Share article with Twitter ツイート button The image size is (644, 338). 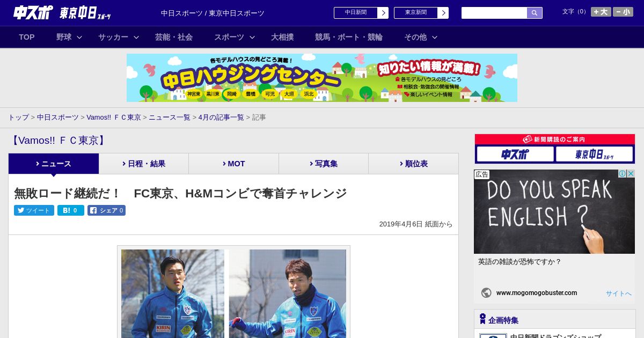tap(34, 210)
